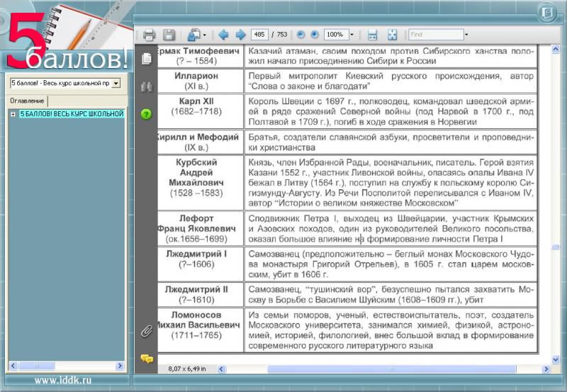
Task: Open the course selection combo box
Action: [x=64, y=83]
